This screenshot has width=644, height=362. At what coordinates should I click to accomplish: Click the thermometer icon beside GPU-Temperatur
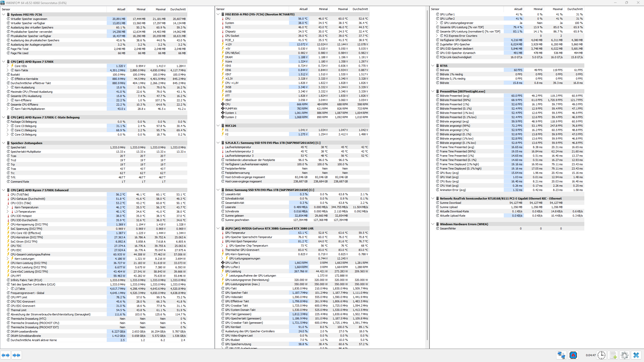pos(223,233)
